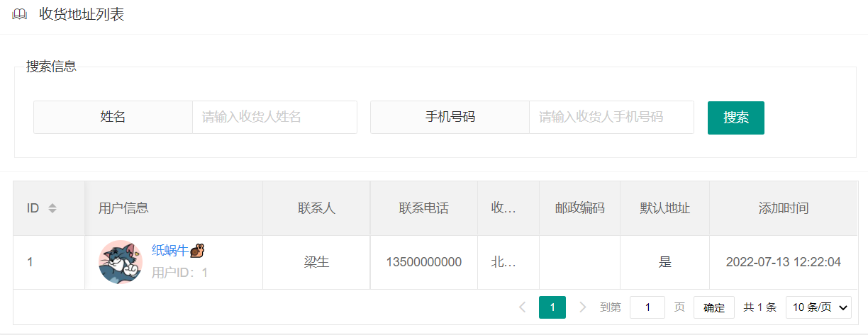Click the 姓名 field label
The image size is (868, 335).
(113, 117)
